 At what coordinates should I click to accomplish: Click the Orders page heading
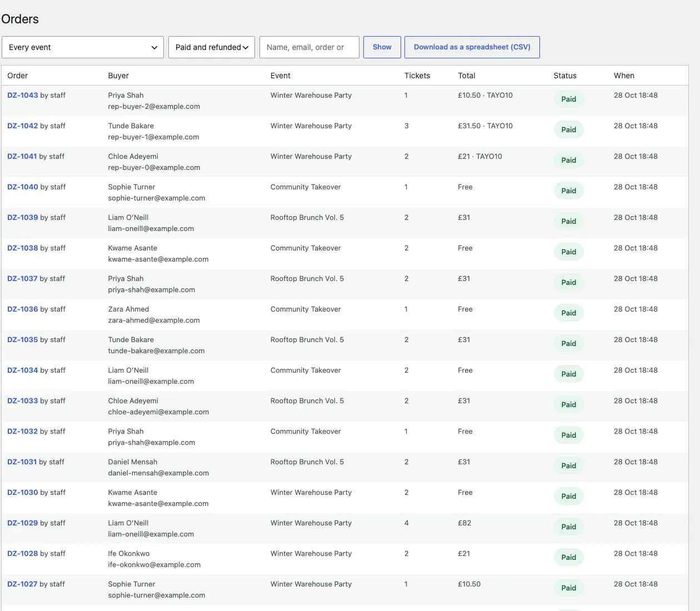[20, 19]
